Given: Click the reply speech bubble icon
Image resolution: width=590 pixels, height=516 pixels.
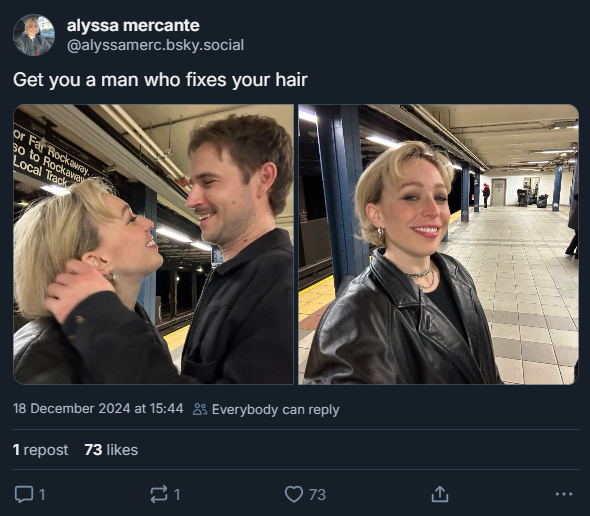Looking at the screenshot, I should pos(24,494).
